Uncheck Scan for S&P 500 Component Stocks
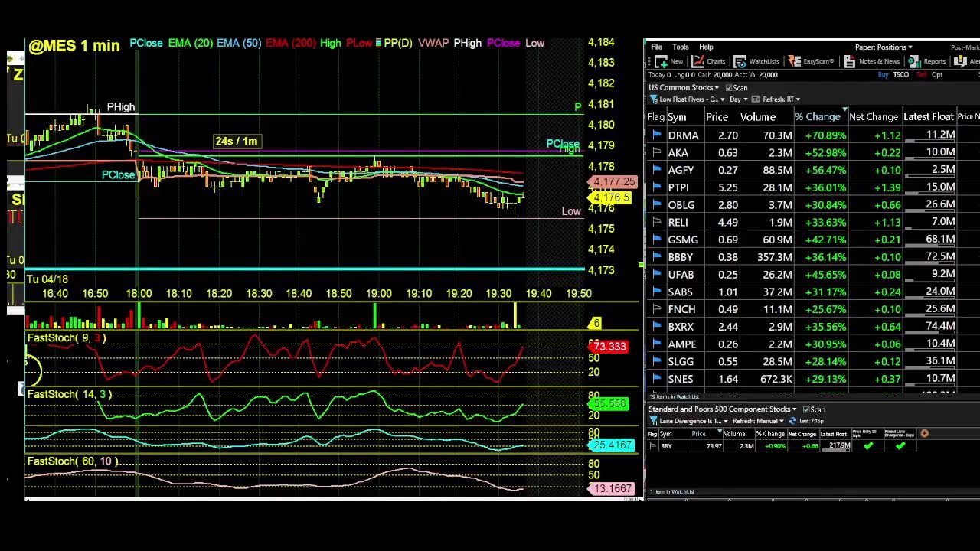The image size is (980, 551). pos(806,409)
